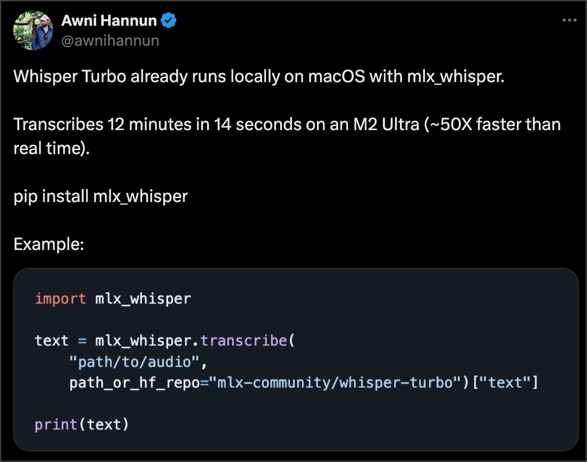The height and width of the screenshot is (462, 587).
Task: Click the red "import" keyword in code
Action: (60, 299)
